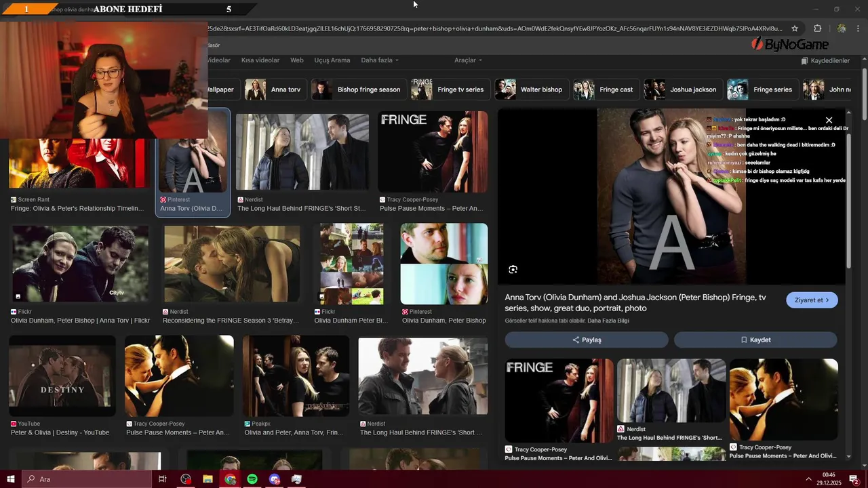
Task: Open the Chrome profile avatar
Action: 842,28
